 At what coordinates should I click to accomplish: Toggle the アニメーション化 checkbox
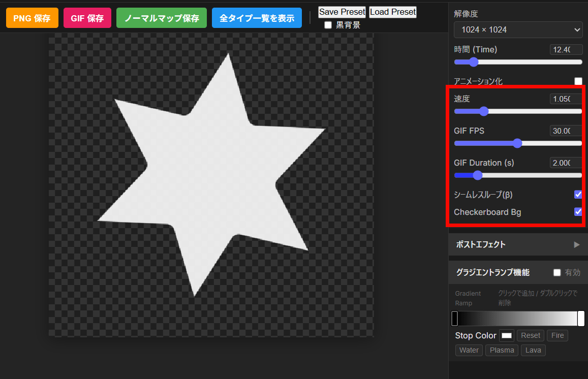[x=578, y=81]
